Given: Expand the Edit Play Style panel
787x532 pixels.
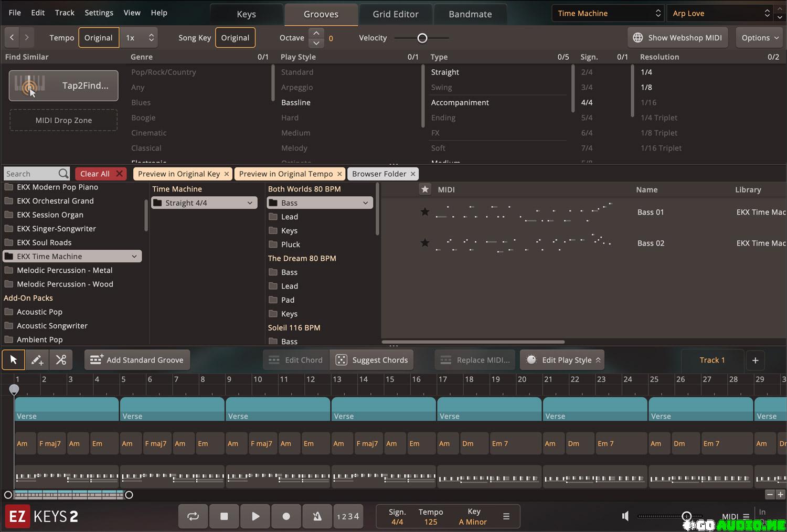Looking at the screenshot, I should coord(562,360).
